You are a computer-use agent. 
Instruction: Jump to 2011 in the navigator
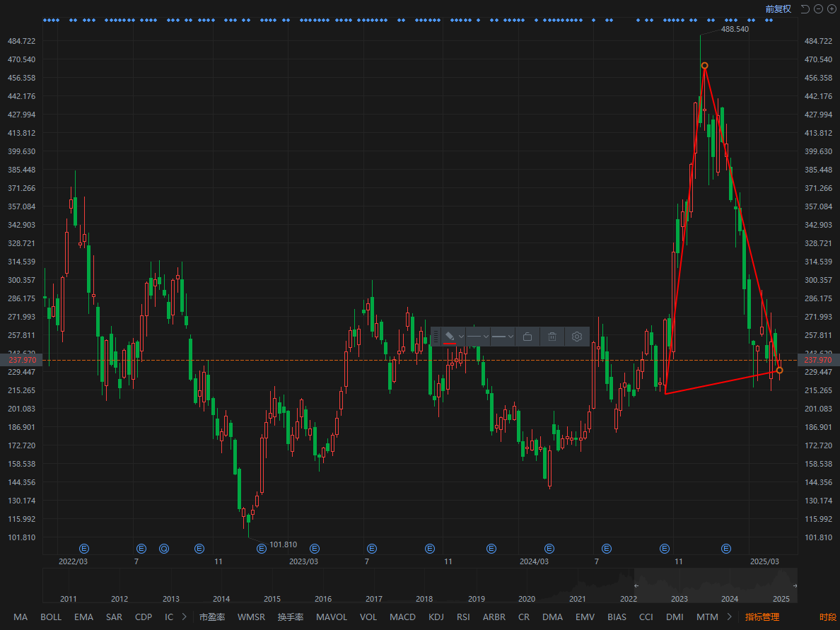(x=69, y=599)
